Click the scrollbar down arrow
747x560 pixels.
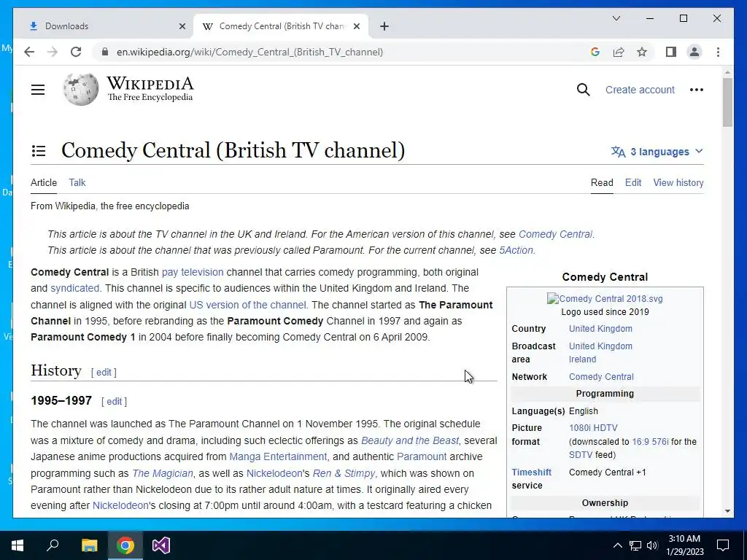[x=727, y=511]
